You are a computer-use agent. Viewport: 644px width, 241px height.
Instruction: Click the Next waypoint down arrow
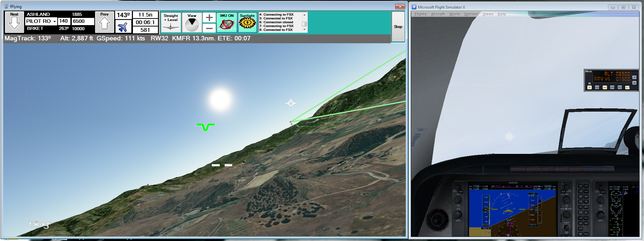(14, 22)
